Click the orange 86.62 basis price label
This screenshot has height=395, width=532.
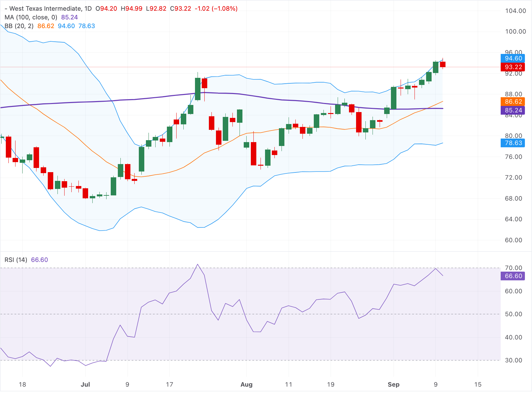tap(513, 102)
